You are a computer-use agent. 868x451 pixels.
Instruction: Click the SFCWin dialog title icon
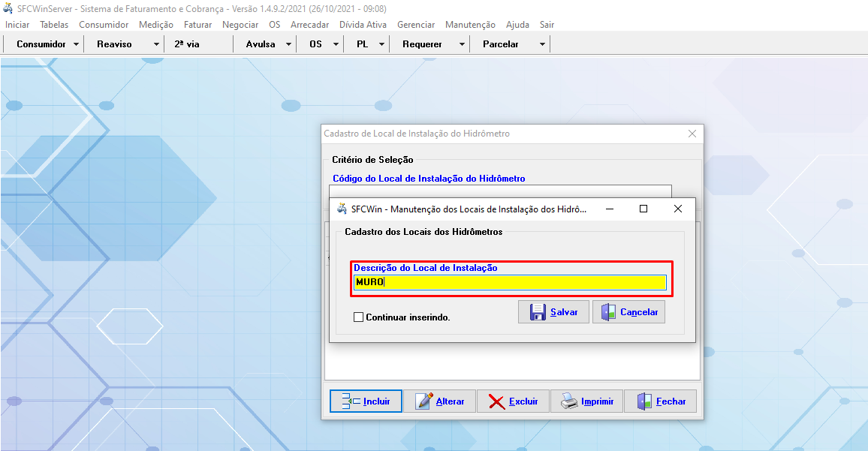pos(342,209)
